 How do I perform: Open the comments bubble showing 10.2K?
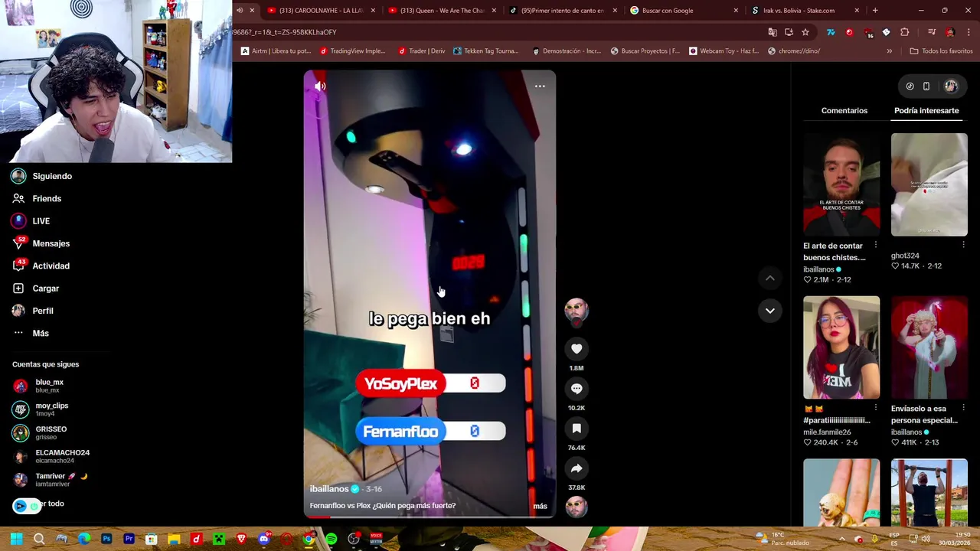[577, 389]
